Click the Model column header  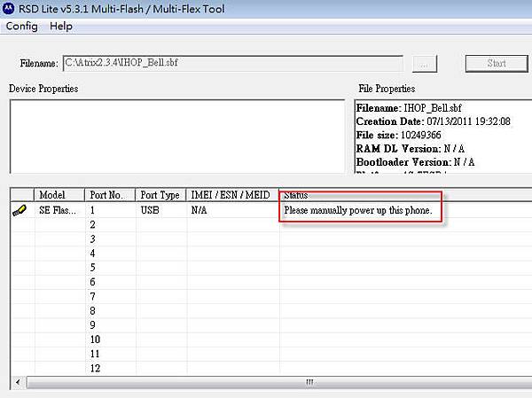(59, 195)
